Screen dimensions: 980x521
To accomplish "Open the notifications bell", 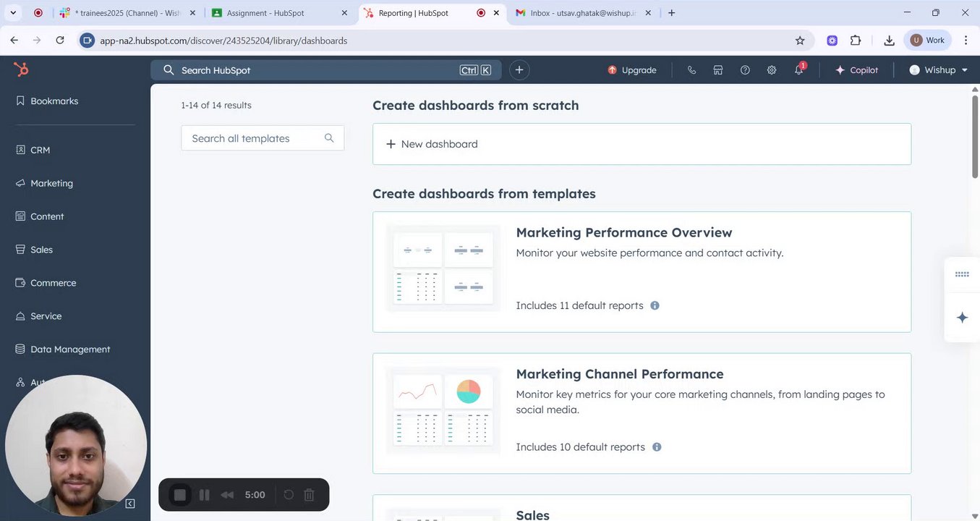I will click(798, 70).
